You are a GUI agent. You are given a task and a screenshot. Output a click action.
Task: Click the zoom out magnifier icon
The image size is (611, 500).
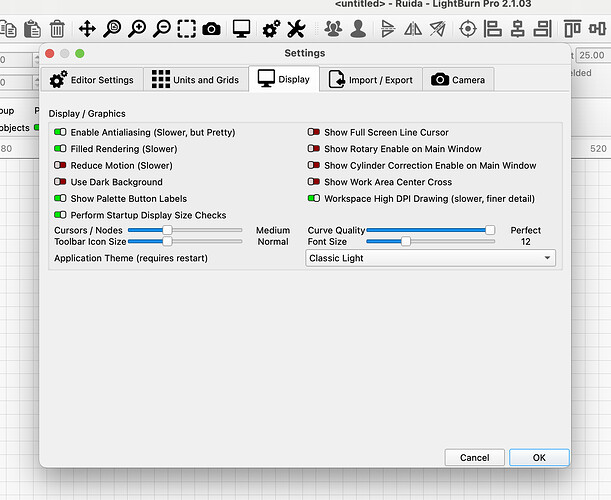pyautogui.click(x=162, y=29)
